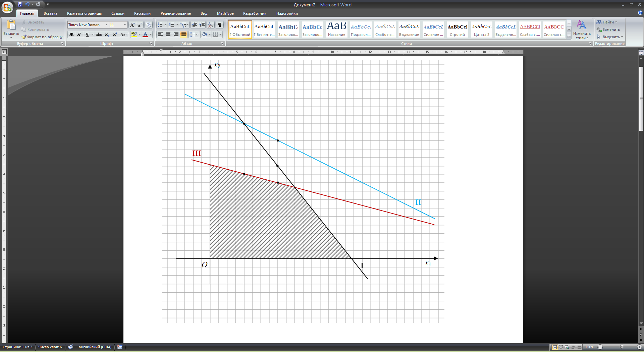The width and height of the screenshot is (644, 352).
Task: Shrink the font size
Action: point(140,25)
